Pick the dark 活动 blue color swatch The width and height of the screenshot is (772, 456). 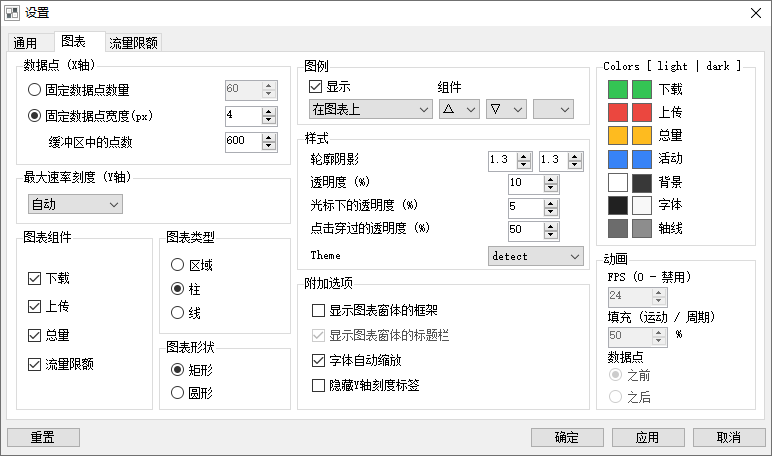[642, 159]
